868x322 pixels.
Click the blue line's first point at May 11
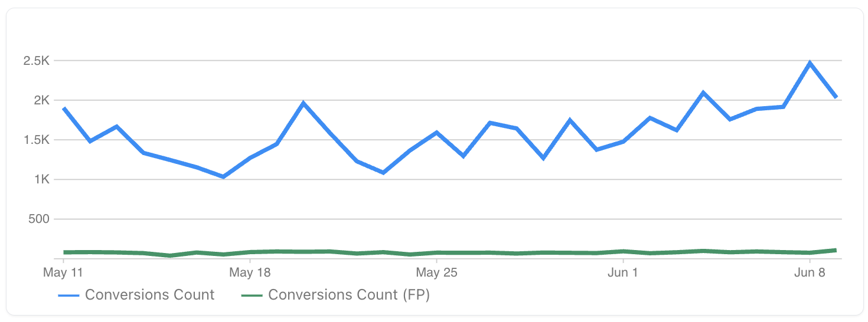[63, 109]
